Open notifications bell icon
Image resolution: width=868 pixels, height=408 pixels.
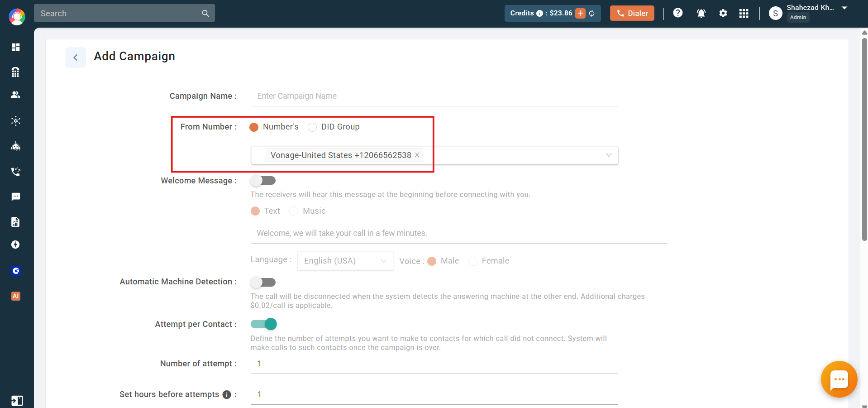coord(701,13)
